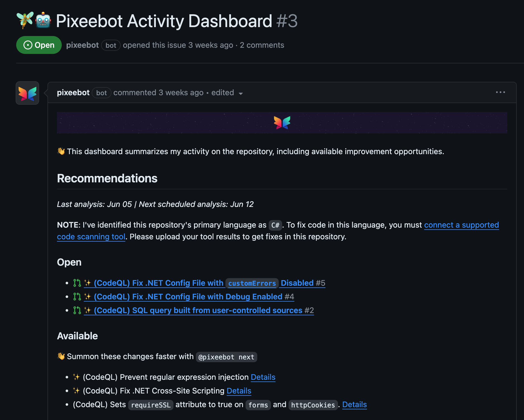The height and width of the screenshot is (420, 524).
Task: Click the pixeebot butterfly avatar beside the comment
Action: [x=27, y=93]
